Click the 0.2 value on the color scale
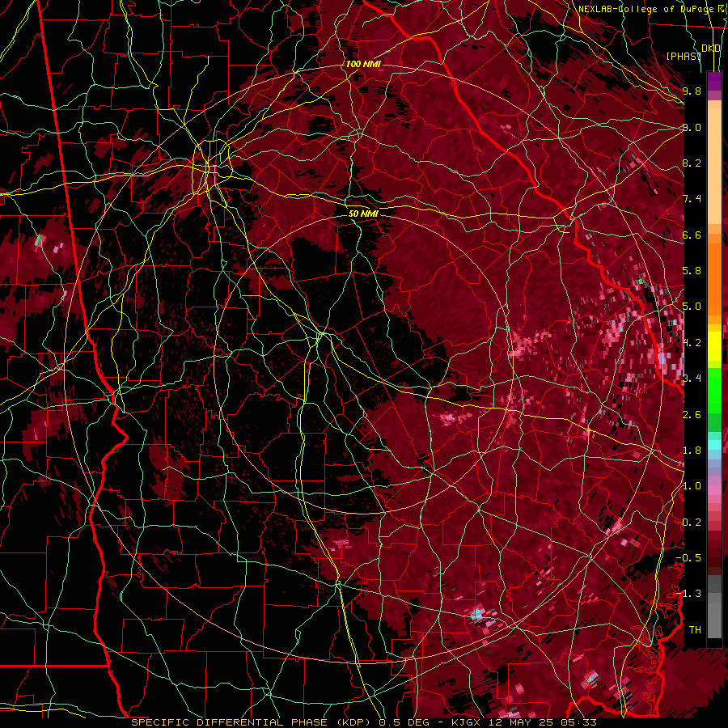 click(692, 523)
